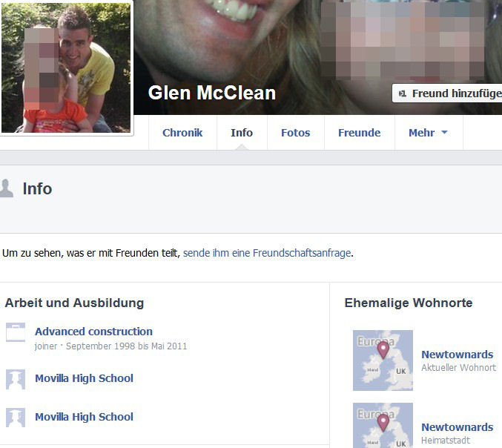This screenshot has height=448, width=502.
Task: Click the person silhouette icon next to Info
Action: (6, 188)
